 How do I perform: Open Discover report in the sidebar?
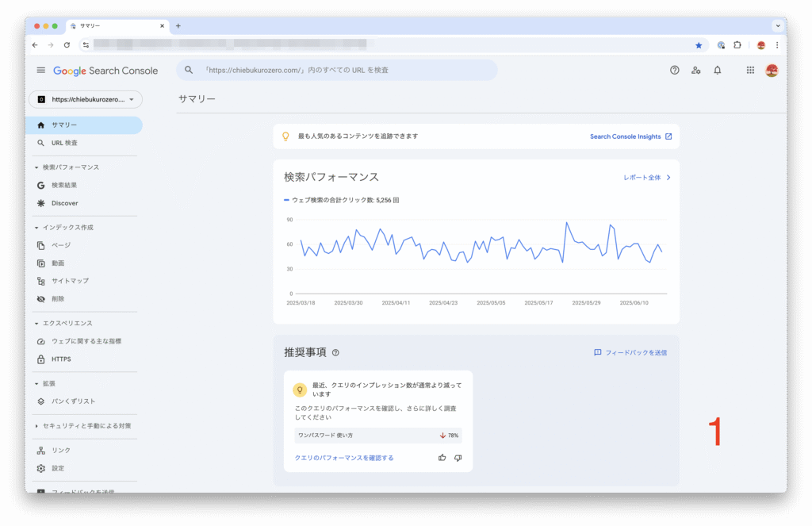point(84,203)
